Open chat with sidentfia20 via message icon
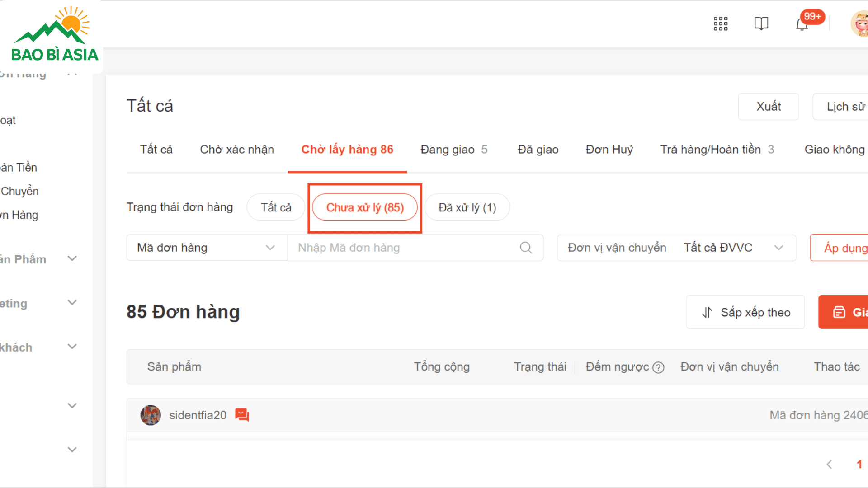This screenshot has width=868, height=488. coord(242,415)
